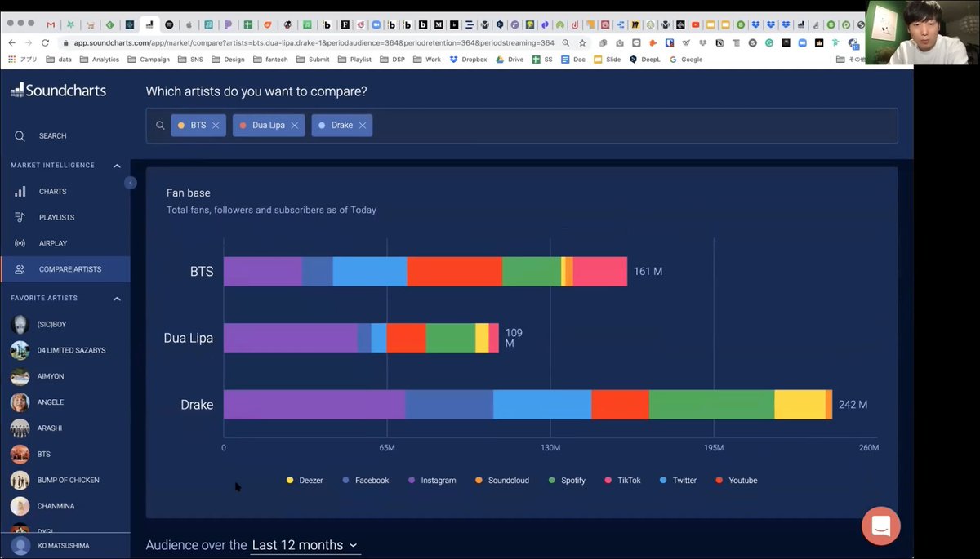The width and height of the screenshot is (980, 559).
Task: Click the artist search magnifier icon
Action: (x=160, y=126)
